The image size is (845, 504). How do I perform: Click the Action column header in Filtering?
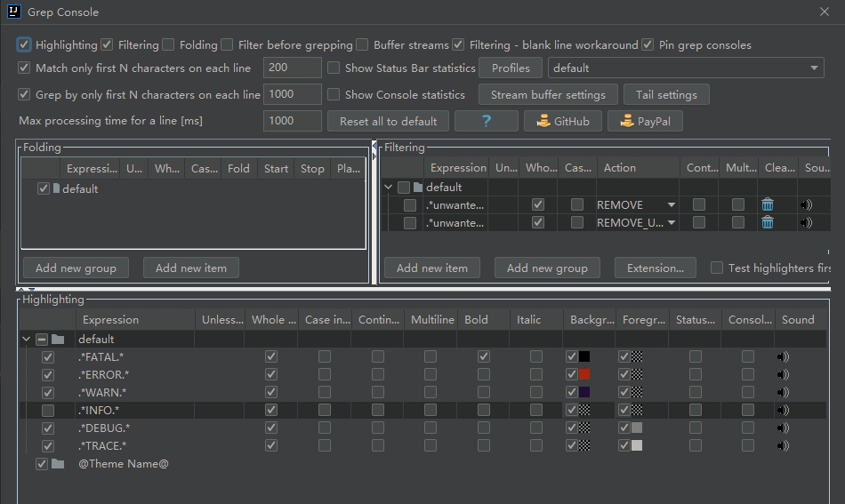click(x=620, y=167)
